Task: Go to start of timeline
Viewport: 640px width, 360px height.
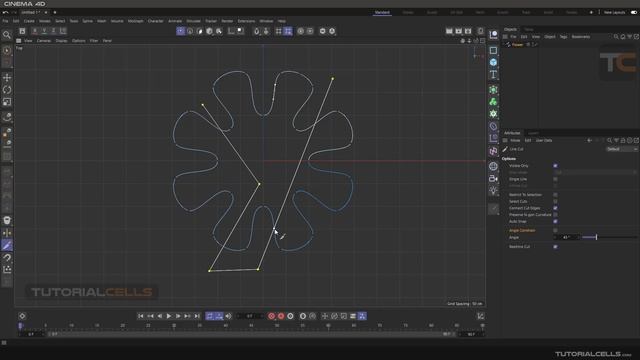Action: coord(141,316)
